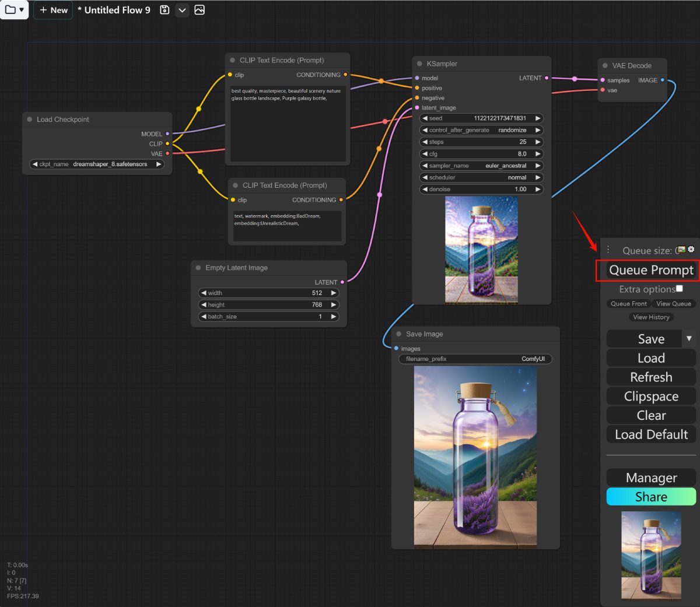
Task: Open the Save button dropdown arrow
Action: click(689, 339)
